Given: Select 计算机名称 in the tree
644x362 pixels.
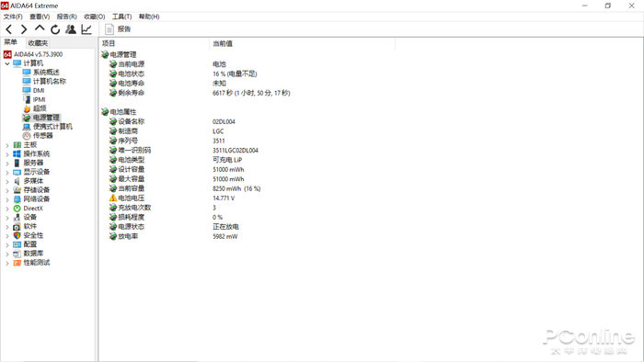Looking at the screenshot, I should 50,81.
